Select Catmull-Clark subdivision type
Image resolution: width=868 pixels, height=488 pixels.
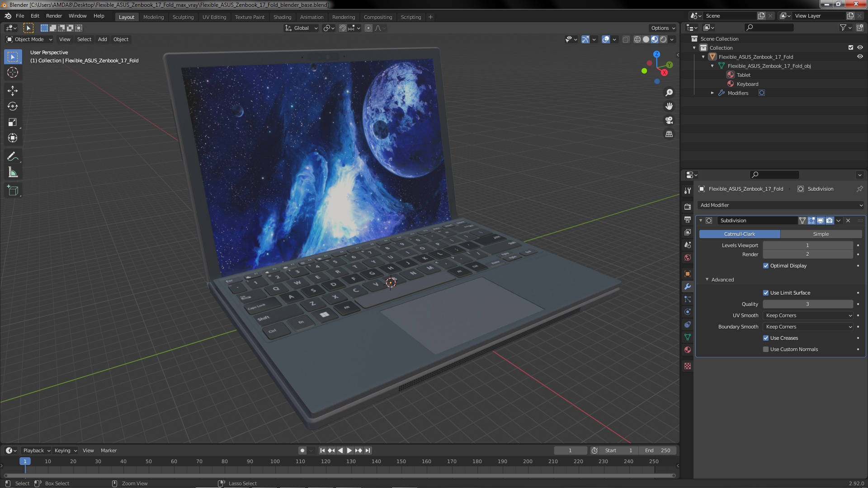click(740, 234)
